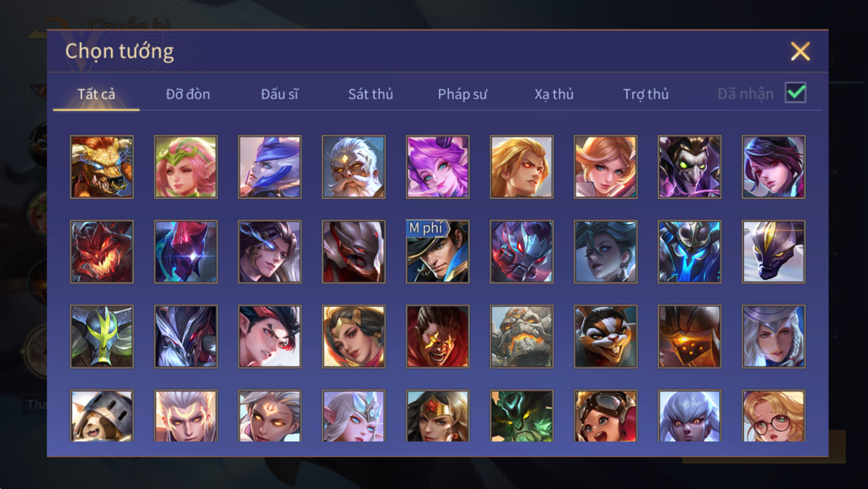Choose the blonde girl with glasses
Image resolution: width=868 pixels, height=489 pixels.
[x=774, y=416]
